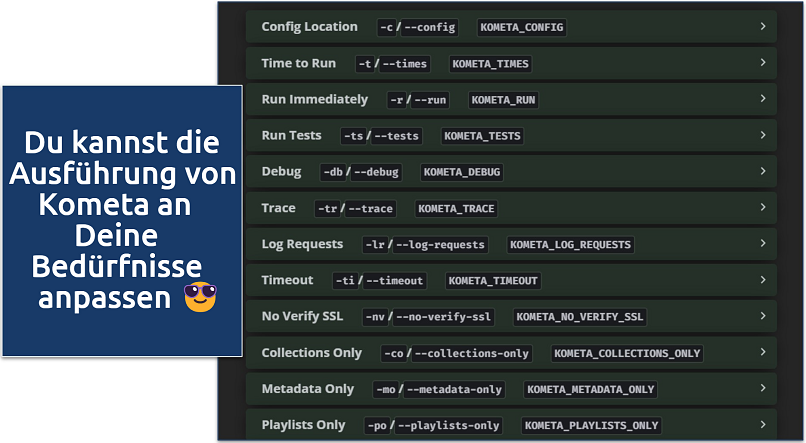Click the chevron beside Debug row

[763, 171]
